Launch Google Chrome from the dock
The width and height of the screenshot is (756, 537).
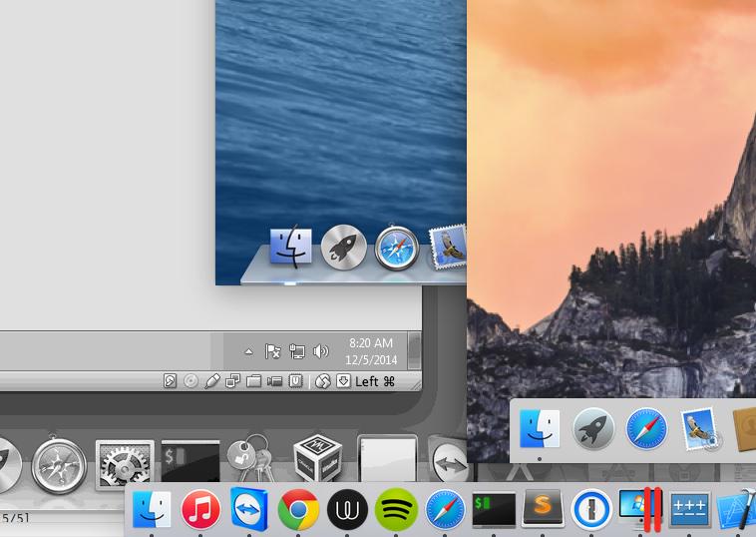click(298, 510)
